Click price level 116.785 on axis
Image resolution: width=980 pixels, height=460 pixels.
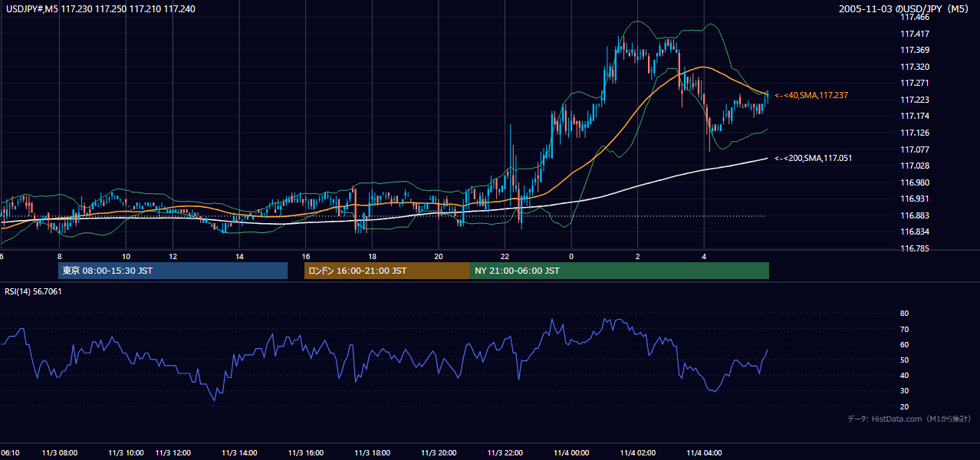[x=915, y=248]
